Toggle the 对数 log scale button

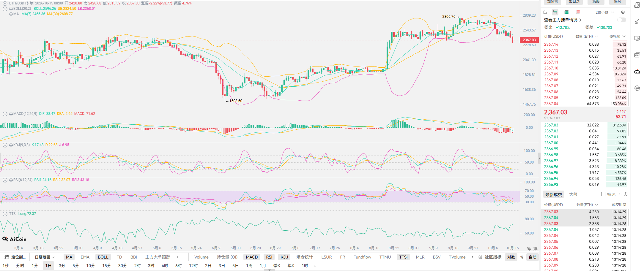[511, 257]
